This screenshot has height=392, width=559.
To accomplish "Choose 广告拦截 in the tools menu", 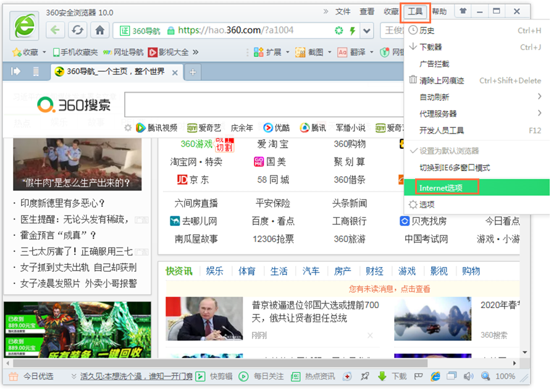I will [477, 64].
